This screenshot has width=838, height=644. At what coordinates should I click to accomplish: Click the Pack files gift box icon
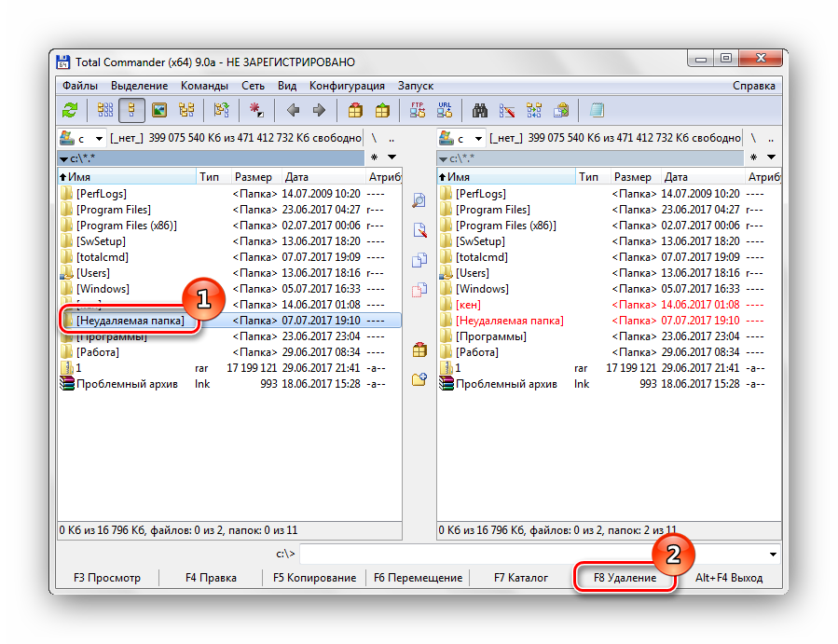click(x=355, y=110)
